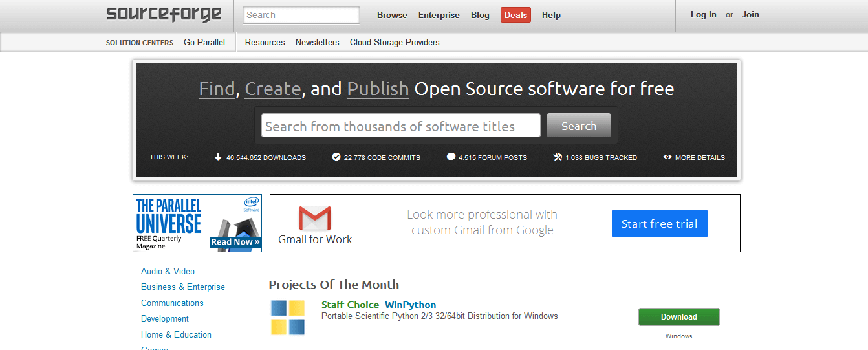The height and width of the screenshot is (350, 868).
Task: Click Log In
Action: click(x=704, y=14)
